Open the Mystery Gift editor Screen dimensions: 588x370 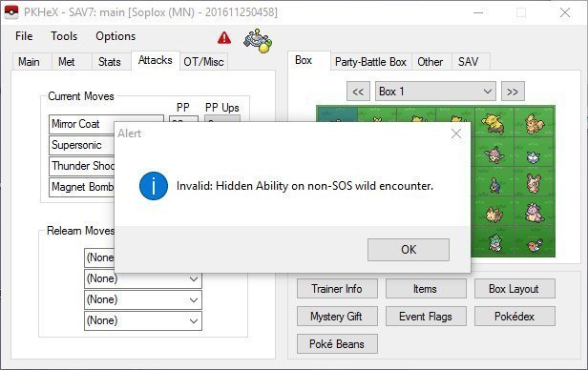(x=337, y=317)
